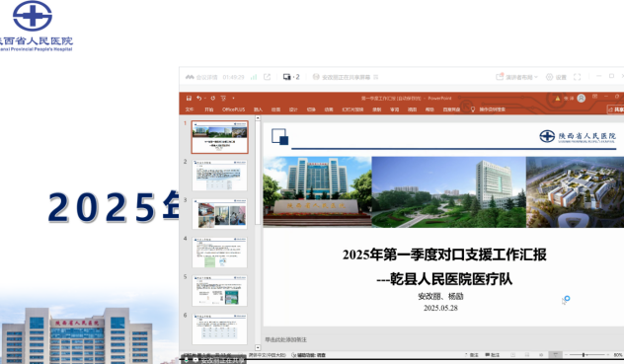
Task: Expand the customize quick access toolbar arrow
Action: click(234, 99)
